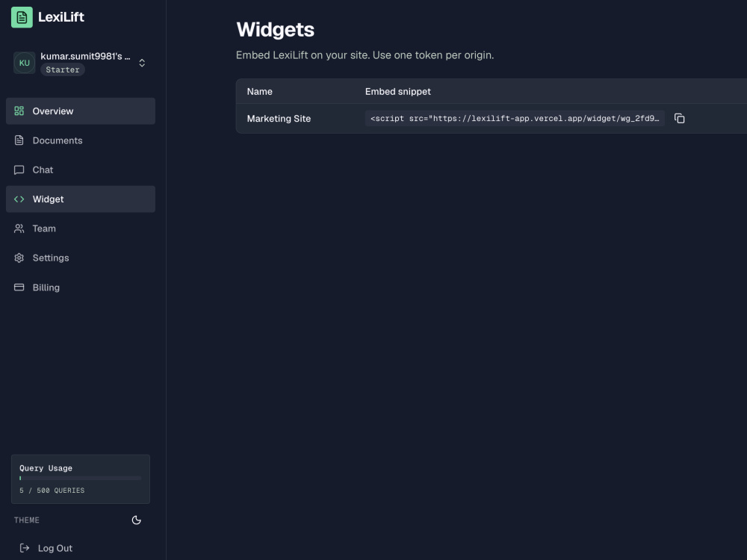Image resolution: width=747 pixels, height=560 pixels.
Task: Click the 5 / 500 QUERIES text
Action: click(52, 491)
